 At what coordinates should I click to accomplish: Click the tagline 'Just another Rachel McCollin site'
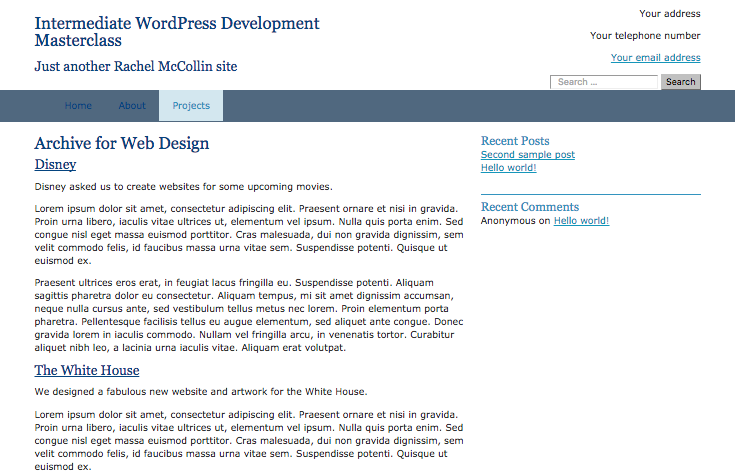[x=136, y=67]
